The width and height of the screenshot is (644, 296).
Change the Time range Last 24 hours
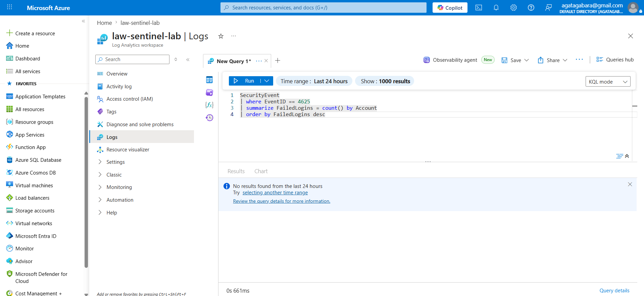314,81
